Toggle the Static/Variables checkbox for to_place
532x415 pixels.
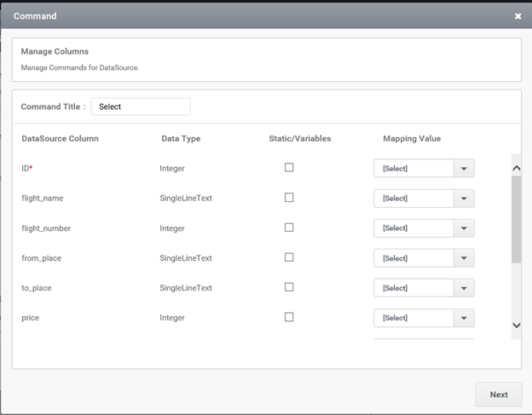coord(289,287)
